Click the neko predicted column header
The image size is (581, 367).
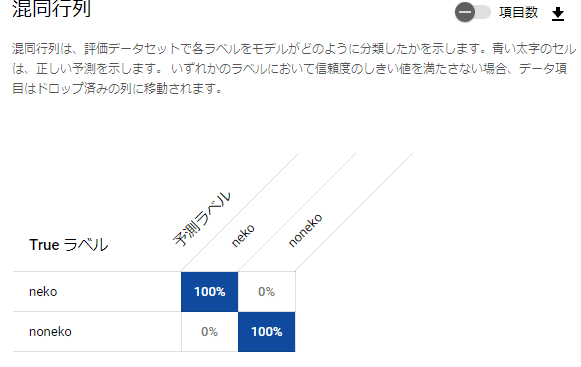point(243,235)
